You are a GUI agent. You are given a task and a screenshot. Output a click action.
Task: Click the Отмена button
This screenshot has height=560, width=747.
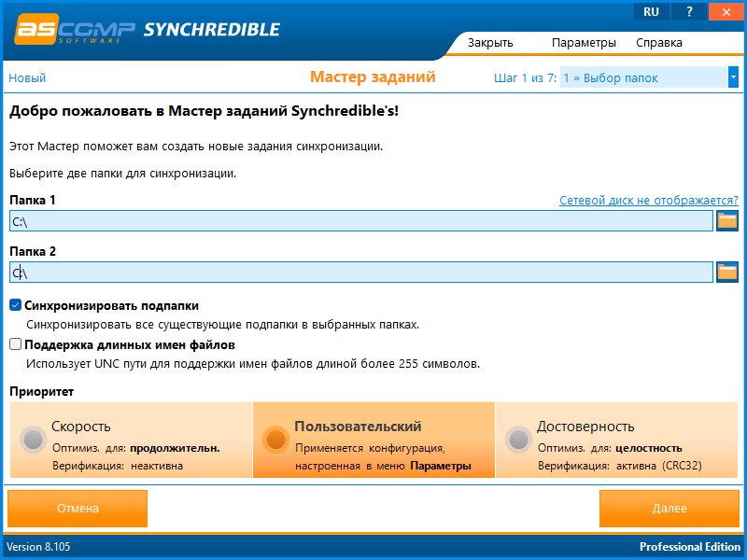click(78, 509)
